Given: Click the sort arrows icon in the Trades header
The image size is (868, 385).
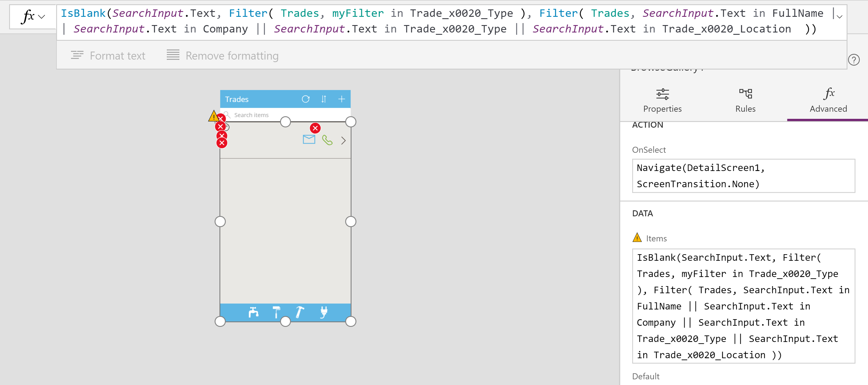Looking at the screenshot, I should point(323,99).
